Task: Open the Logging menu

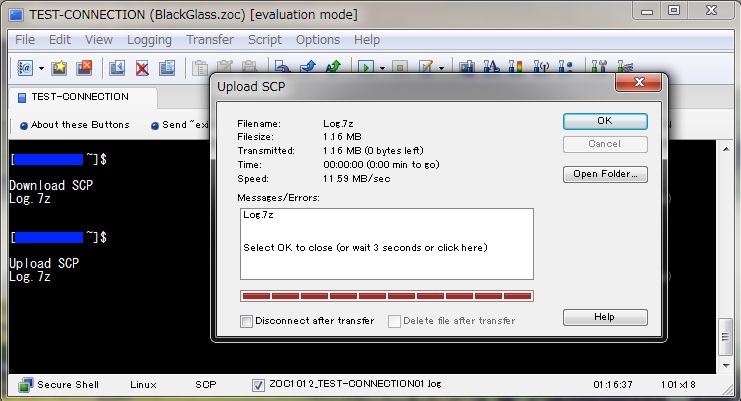Action: pyautogui.click(x=149, y=40)
